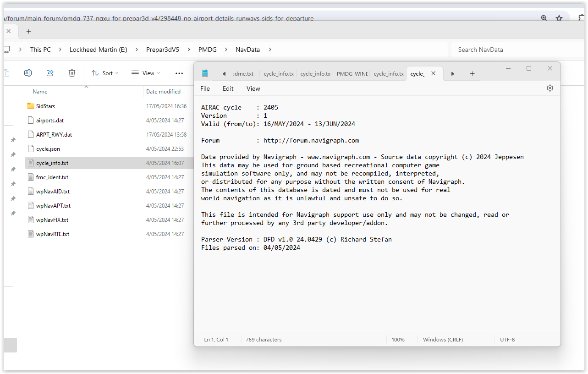Select the wpNavFIX.txt file

[52, 220]
